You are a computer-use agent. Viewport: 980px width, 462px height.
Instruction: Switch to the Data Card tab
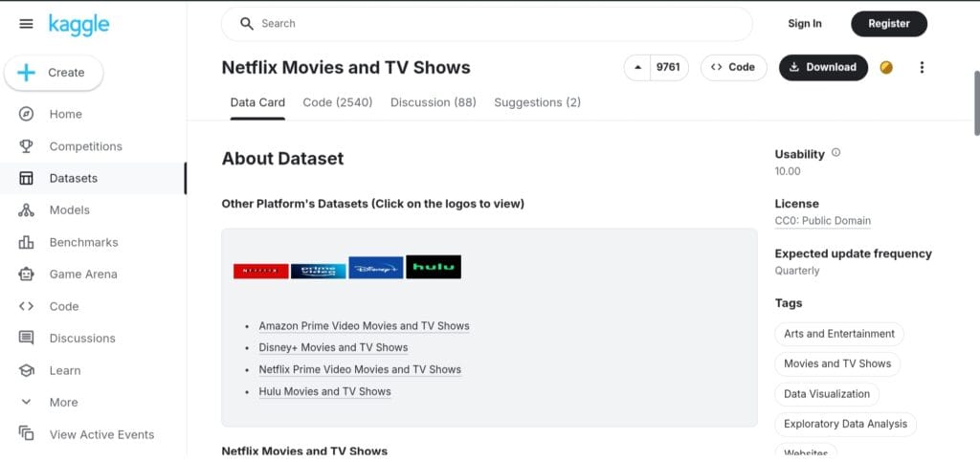(x=257, y=102)
